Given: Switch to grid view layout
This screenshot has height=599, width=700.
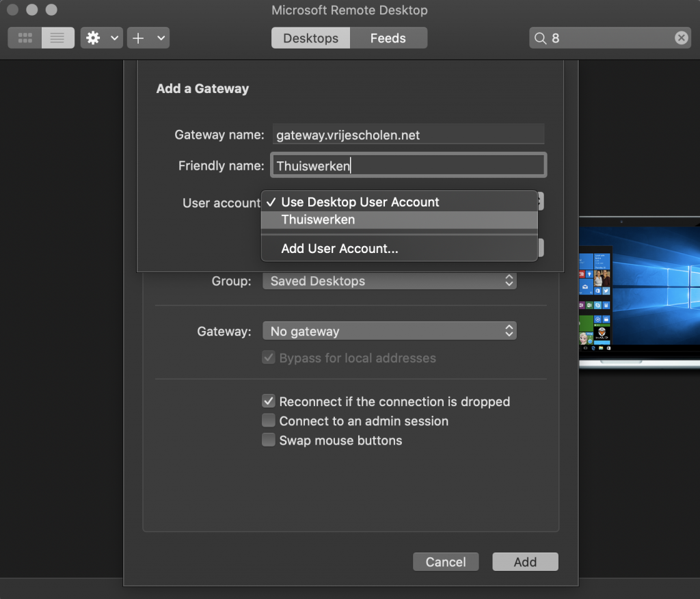Looking at the screenshot, I should 25,38.
